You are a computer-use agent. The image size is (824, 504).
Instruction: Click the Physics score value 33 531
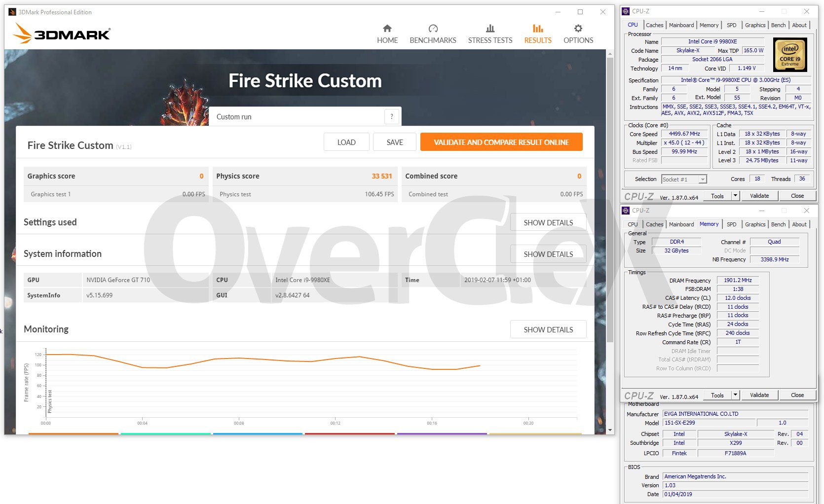[x=382, y=176]
